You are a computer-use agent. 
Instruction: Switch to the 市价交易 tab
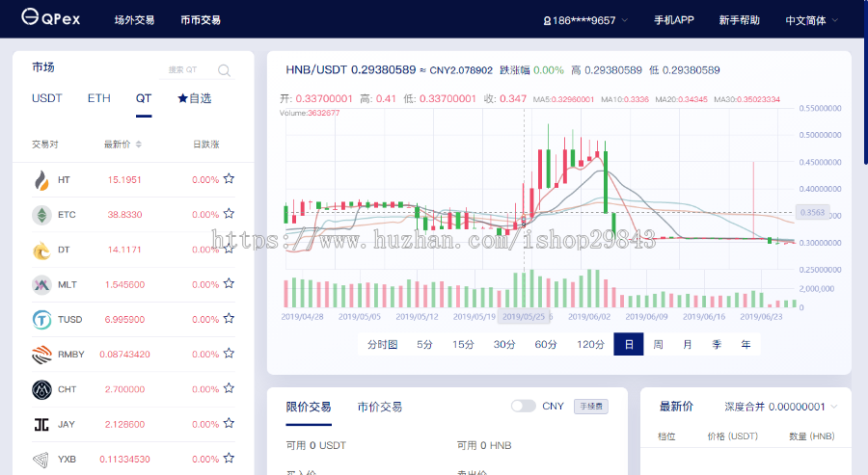(x=380, y=407)
